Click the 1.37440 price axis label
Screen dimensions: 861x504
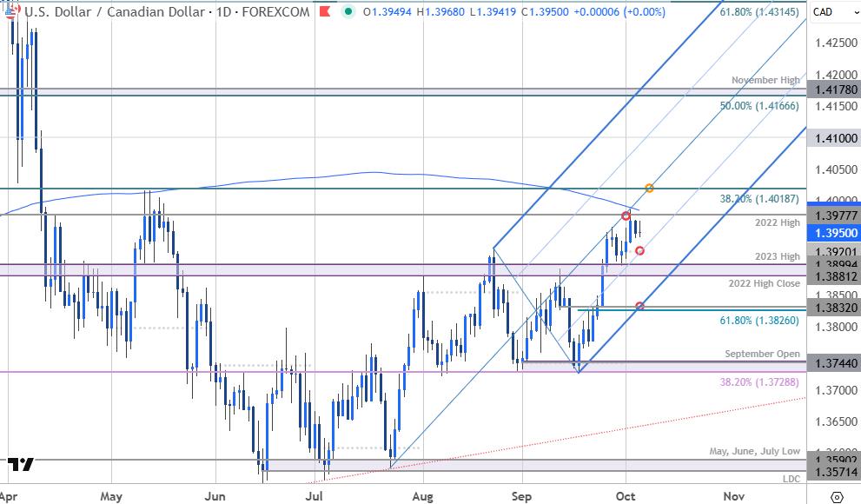834,363
